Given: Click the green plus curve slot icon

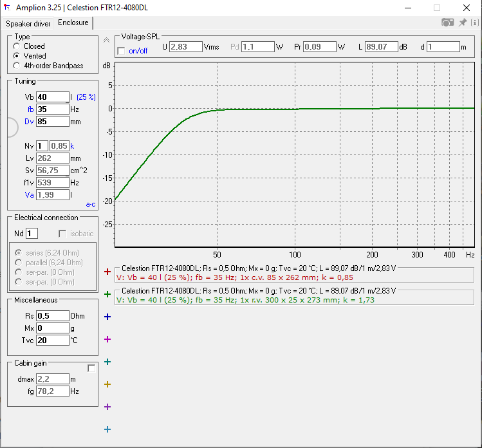Looking at the screenshot, I should point(107,294).
